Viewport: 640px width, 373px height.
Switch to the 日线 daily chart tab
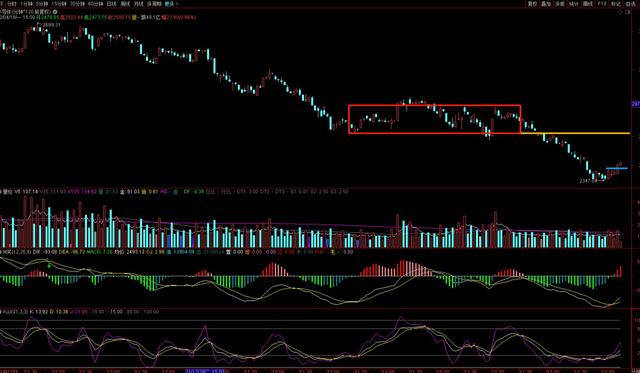click(111, 4)
